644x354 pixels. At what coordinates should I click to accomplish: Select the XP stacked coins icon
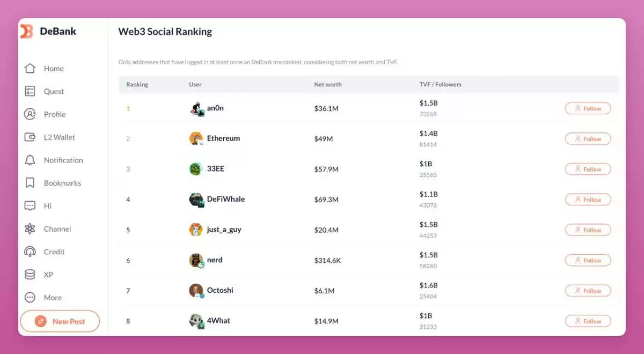(x=30, y=275)
